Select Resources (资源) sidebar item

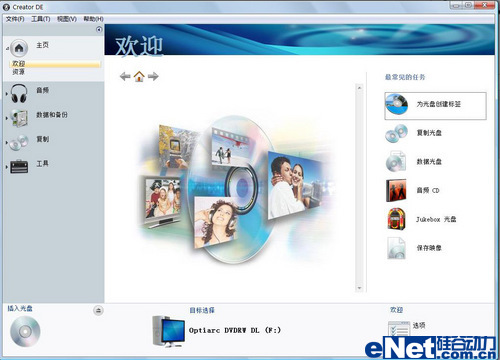[18, 72]
